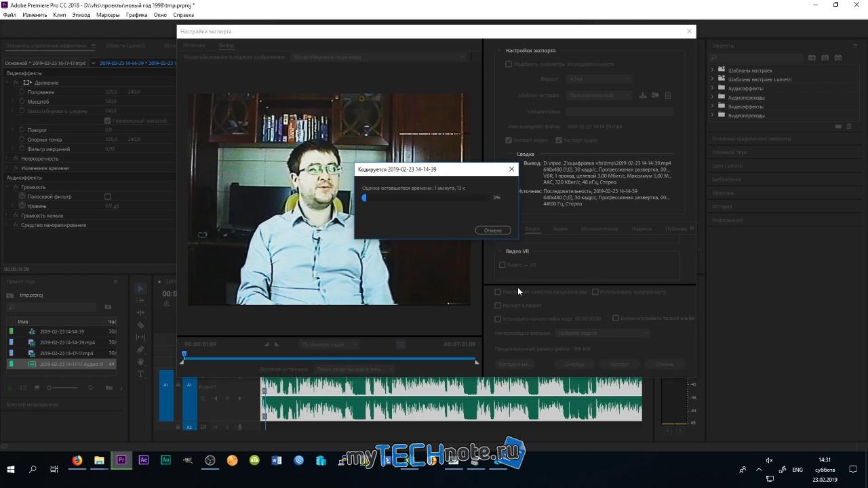Screen dimensions: 868x488
Task: Select the Type tool in tools panel
Action: (x=140, y=374)
